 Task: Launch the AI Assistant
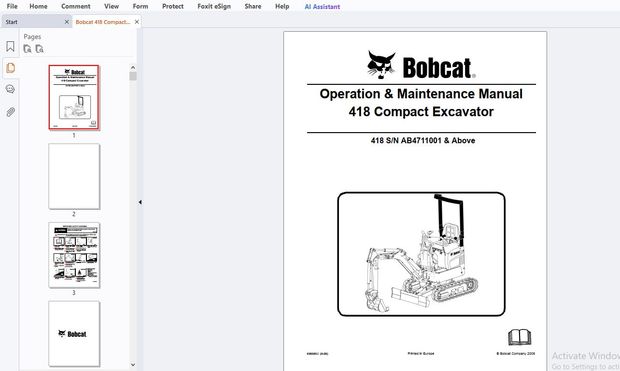pos(322,6)
